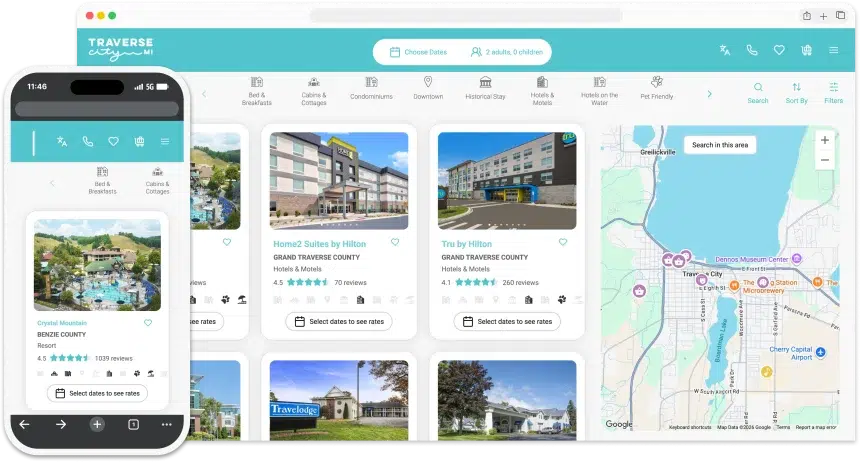Select the Downtown category
This screenshot has width=860, height=462.
click(x=428, y=88)
